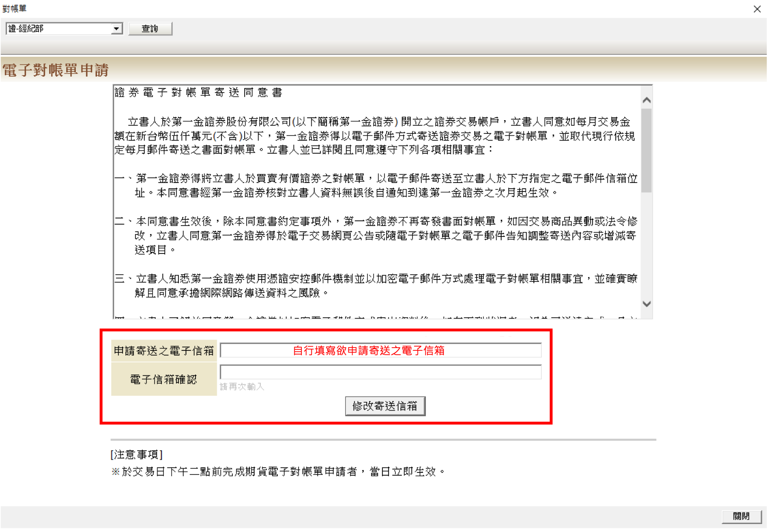Click the 申請寄送之電子信箱 field label

[164, 351]
